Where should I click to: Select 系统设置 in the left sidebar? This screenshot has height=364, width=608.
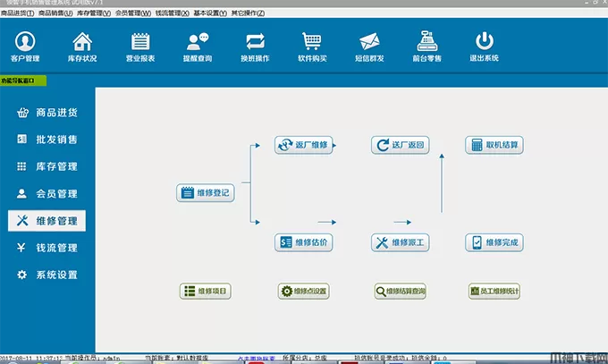pos(46,275)
